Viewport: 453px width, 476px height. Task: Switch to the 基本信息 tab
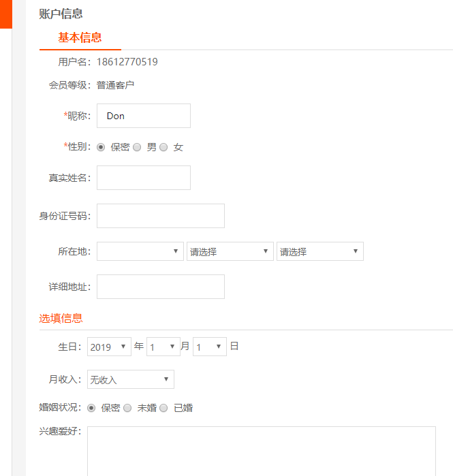[x=80, y=37]
